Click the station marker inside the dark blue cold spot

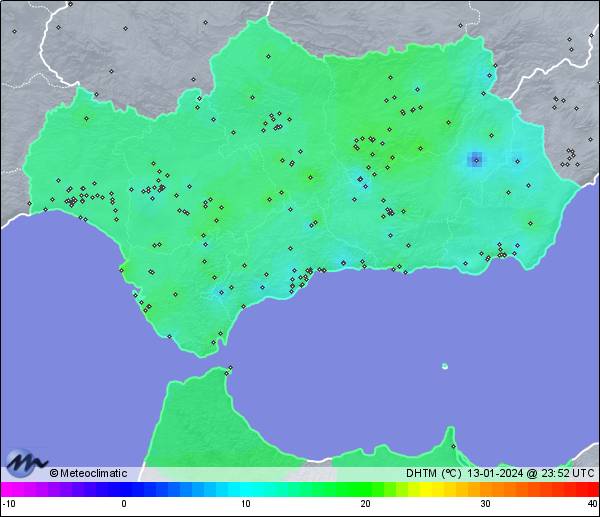click(x=476, y=160)
